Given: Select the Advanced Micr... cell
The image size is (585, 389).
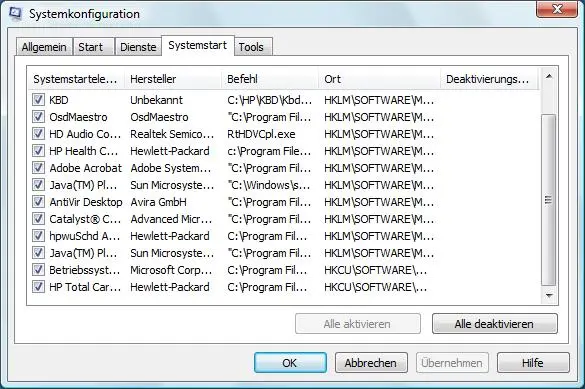Looking at the screenshot, I should tap(171, 219).
